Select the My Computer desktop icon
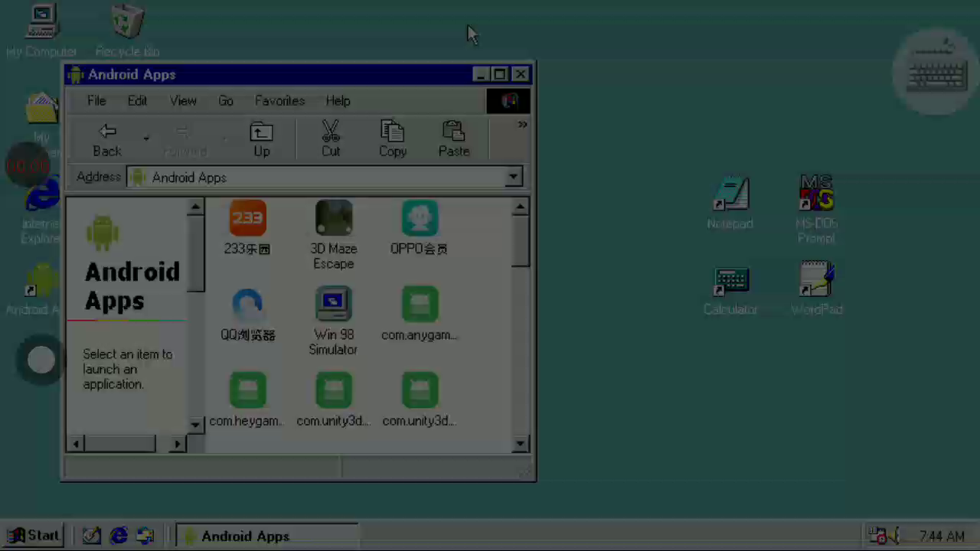 pos(41,31)
